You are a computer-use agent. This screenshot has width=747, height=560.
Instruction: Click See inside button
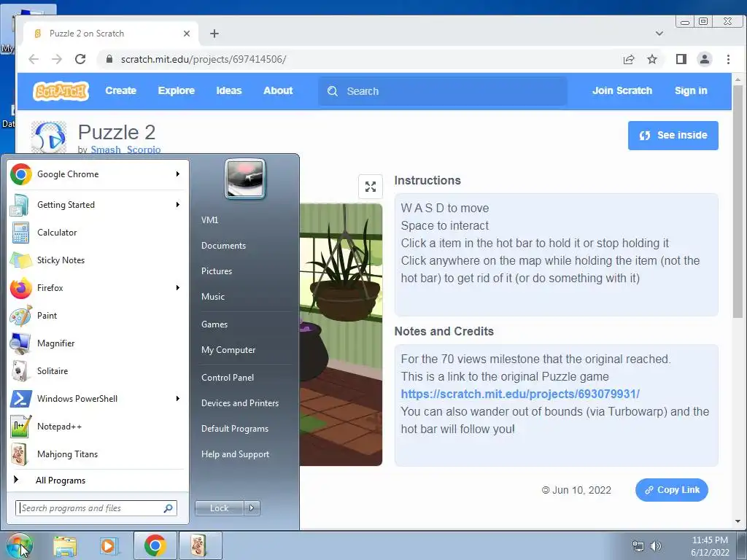(x=673, y=135)
